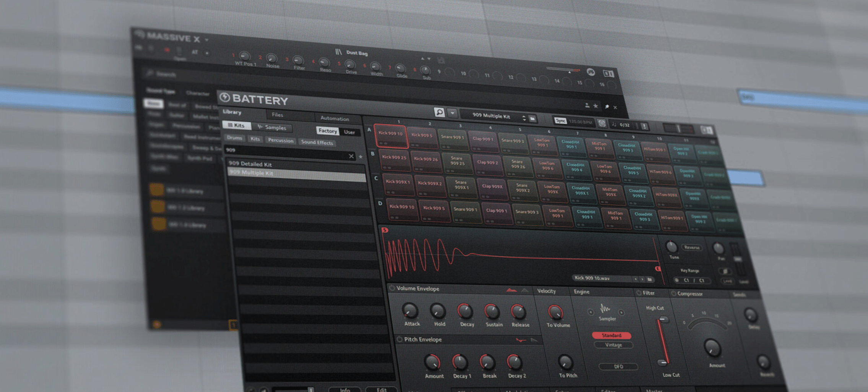Viewport: 868px width, 392px height.
Task: Filter by the Sound Effects tag
Action: [317, 142]
